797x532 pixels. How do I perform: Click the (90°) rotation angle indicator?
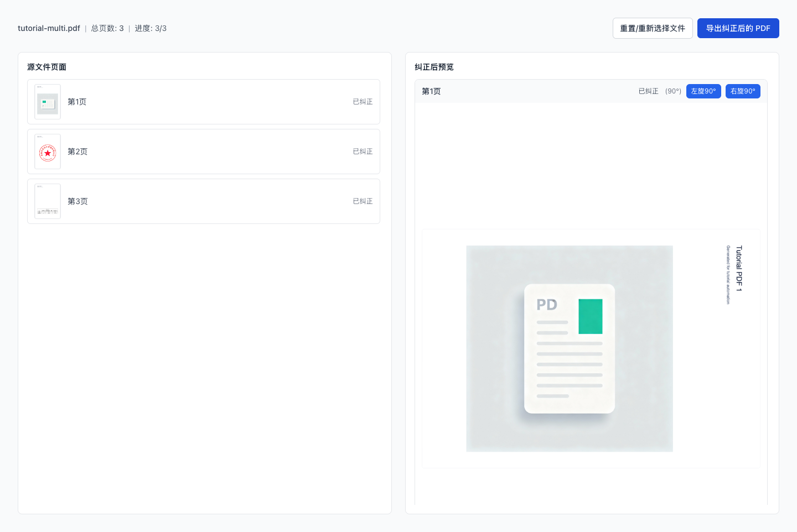673,91
